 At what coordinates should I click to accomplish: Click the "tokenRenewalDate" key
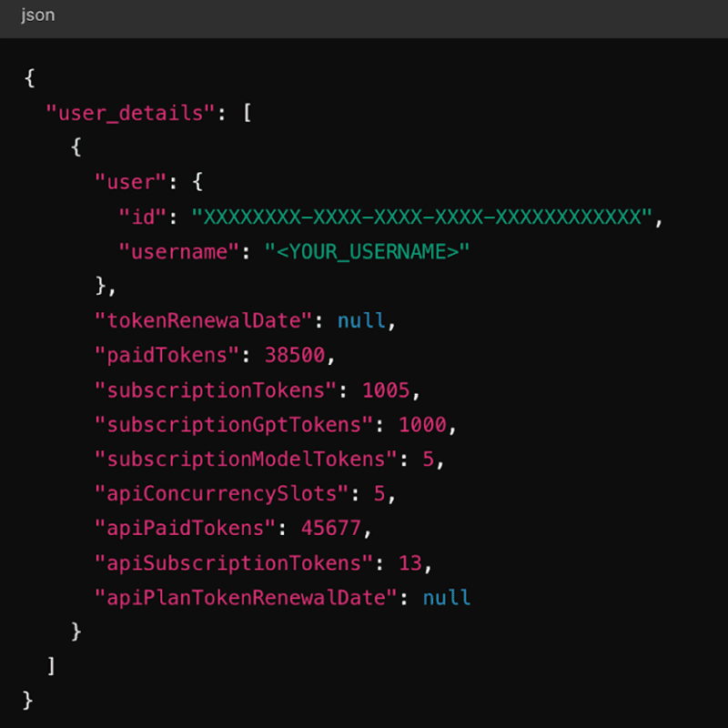(204, 320)
